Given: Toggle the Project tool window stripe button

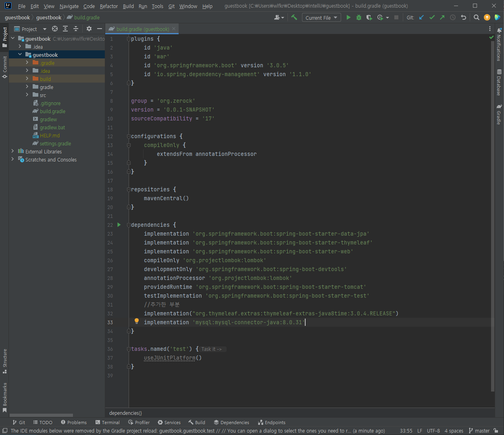Looking at the screenshot, I should [x=4, y=37].
